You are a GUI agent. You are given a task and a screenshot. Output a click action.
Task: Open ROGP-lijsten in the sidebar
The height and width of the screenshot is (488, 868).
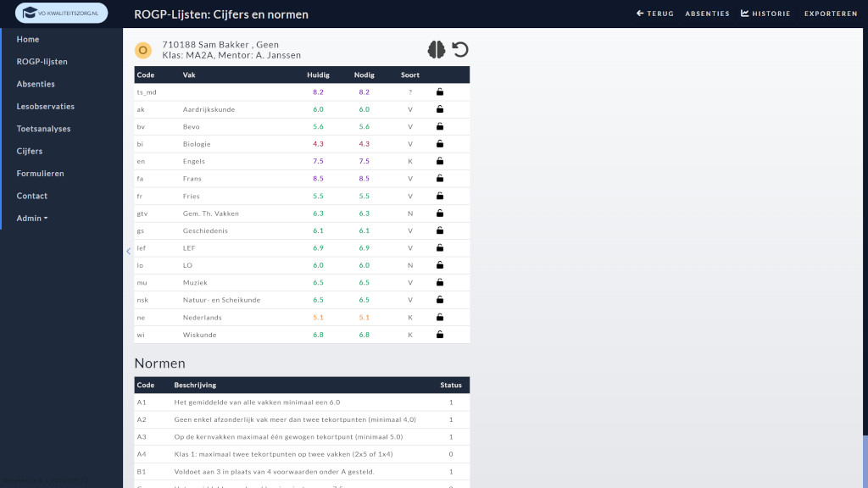42,62
